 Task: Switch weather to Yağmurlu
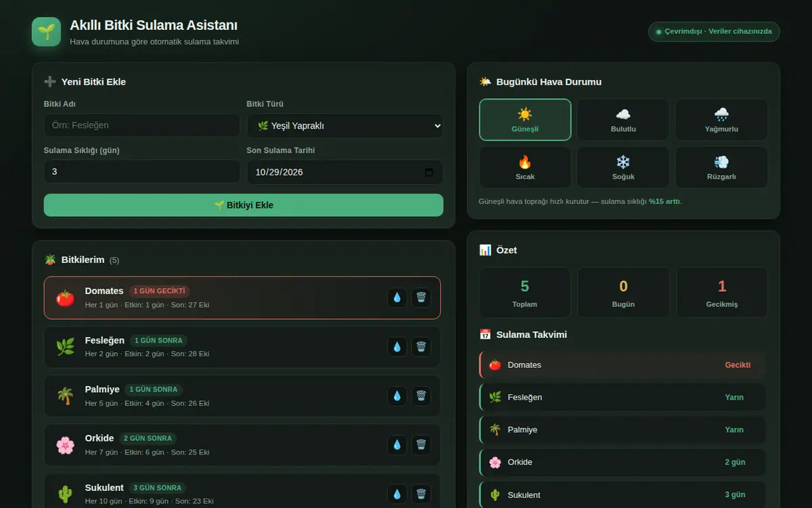click(x=721, y=120)
